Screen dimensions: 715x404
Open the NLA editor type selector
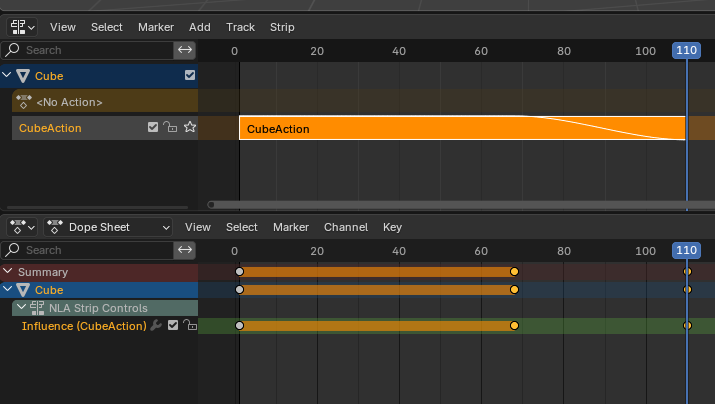[x=21, y=27]
